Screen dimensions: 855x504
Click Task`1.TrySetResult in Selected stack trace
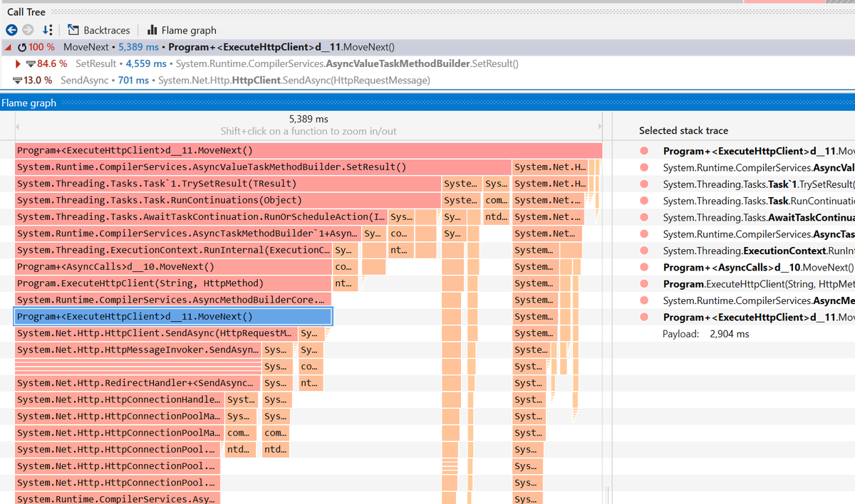(759, 184)
